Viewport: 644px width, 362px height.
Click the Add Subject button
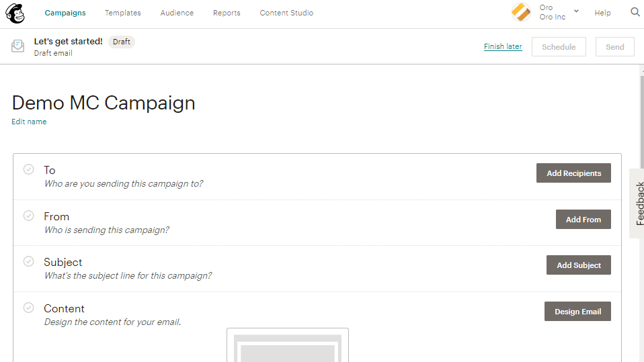tap(578, 265)
